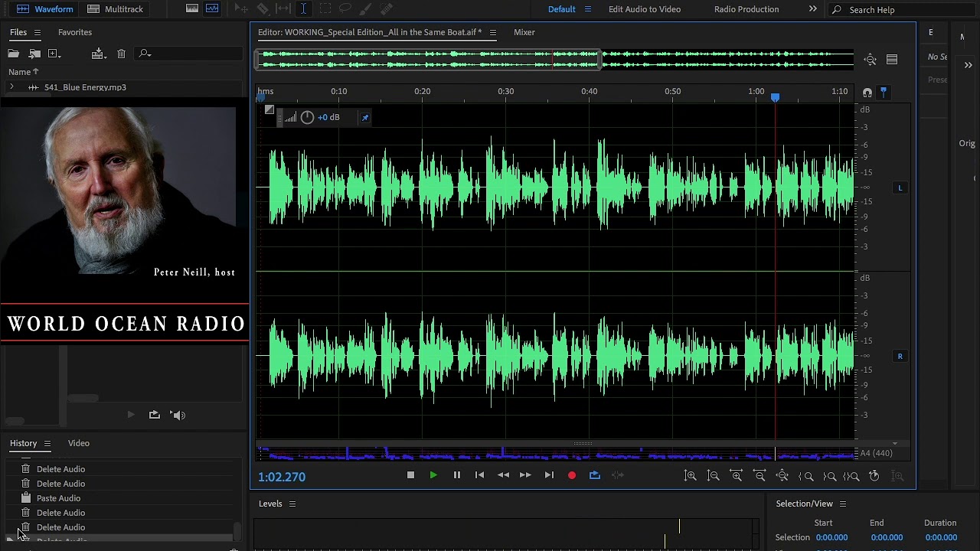
Task: Switch to the Favorites tab
Action: pos(75,32)
